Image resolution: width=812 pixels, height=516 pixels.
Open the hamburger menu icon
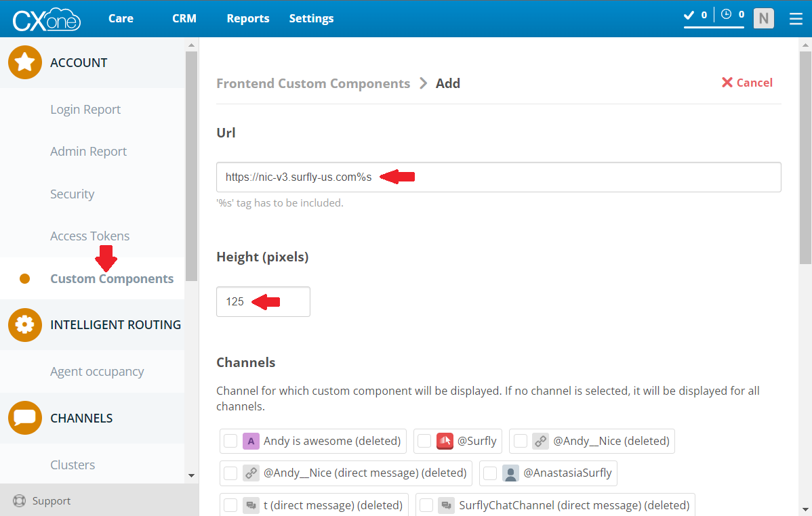click(796, 19)
